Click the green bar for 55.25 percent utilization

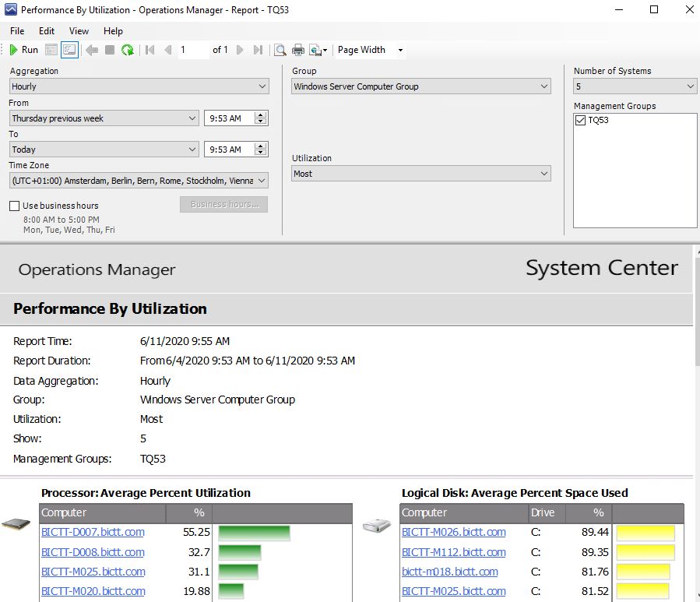[254, 533]
